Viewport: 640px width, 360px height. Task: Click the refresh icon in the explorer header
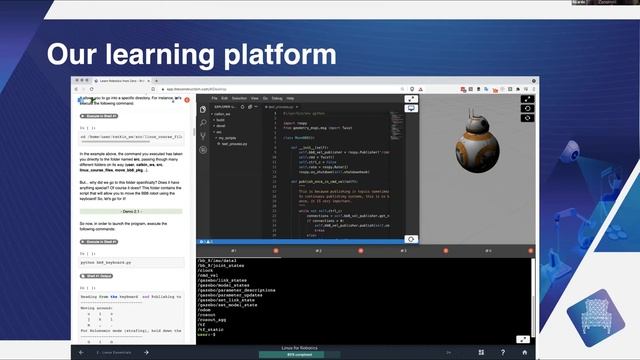tap(242, 107)
